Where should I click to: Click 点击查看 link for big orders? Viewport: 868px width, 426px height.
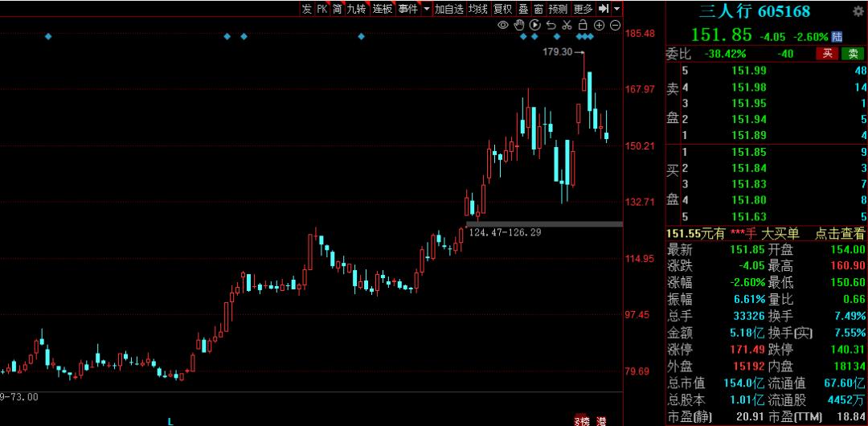click(839, 234)
